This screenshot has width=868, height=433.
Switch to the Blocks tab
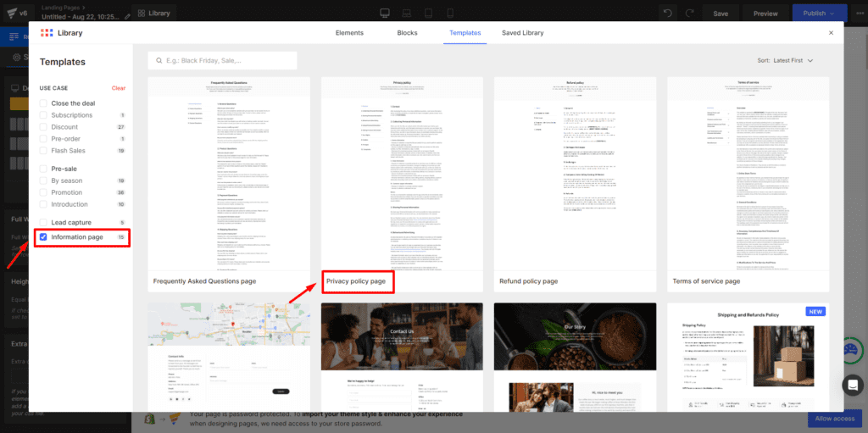pos(407,33)
